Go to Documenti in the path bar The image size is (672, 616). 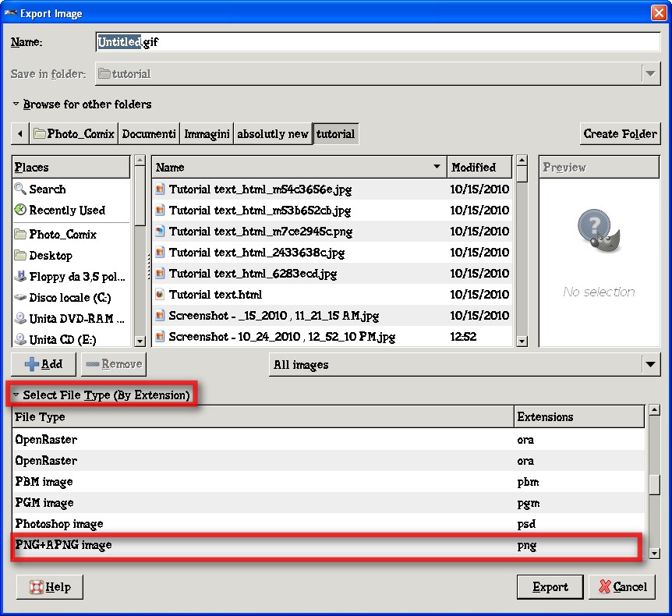(x=149, y=134)
